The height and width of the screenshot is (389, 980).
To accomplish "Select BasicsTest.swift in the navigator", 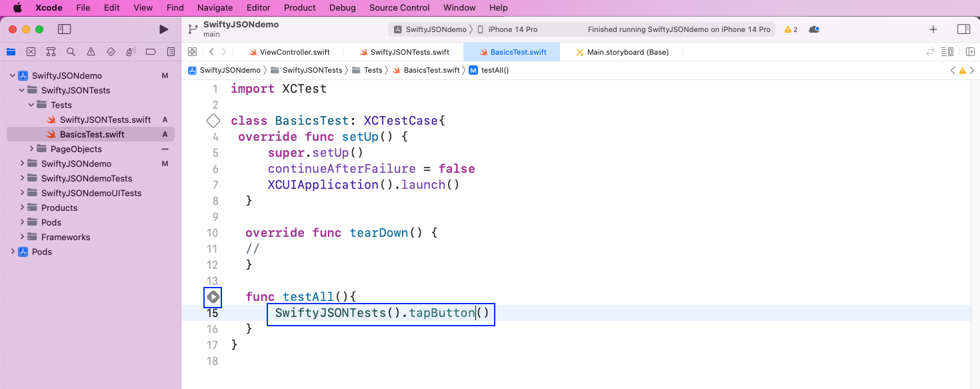I will coord(91,134).
